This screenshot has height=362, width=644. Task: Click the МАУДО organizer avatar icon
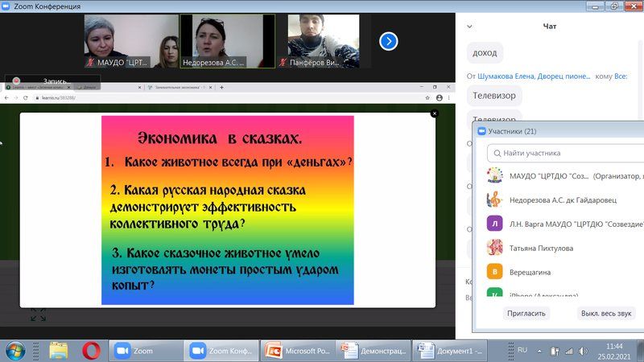[495, 175]
